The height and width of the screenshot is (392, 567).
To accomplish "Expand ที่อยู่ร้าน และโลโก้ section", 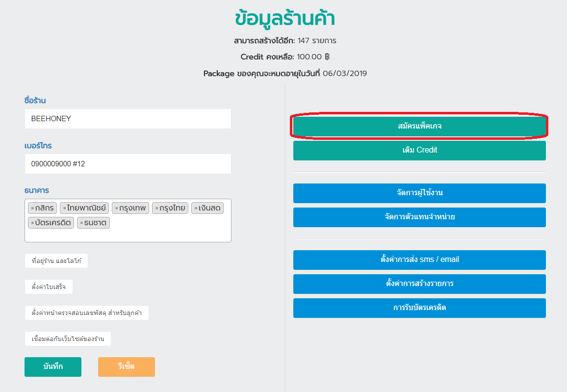I will tap(56, 261).
